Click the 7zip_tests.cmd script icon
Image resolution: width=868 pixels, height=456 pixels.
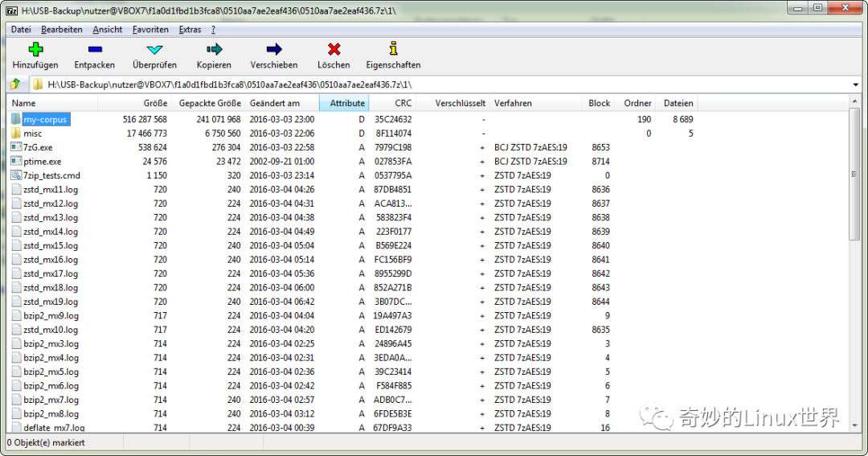16,175
